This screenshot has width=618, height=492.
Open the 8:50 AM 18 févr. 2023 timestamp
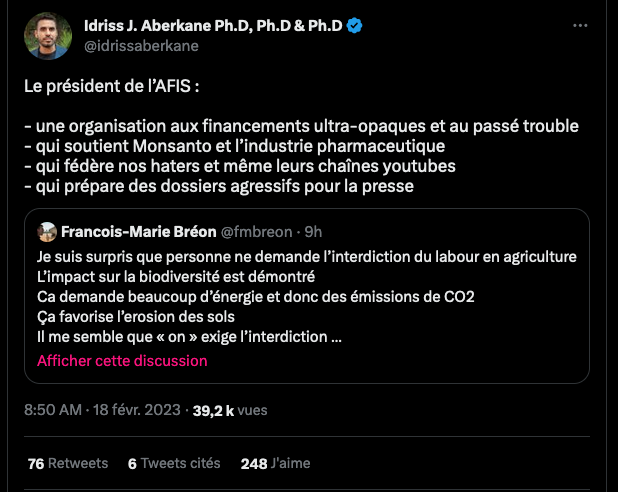click(x=104, y=410)
